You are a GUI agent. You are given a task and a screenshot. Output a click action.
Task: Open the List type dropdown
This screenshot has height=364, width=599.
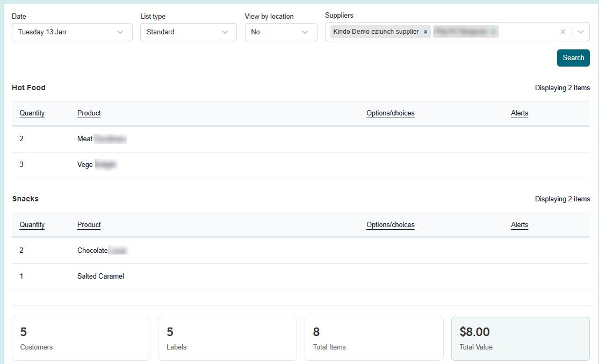click(x=188, y=32)
